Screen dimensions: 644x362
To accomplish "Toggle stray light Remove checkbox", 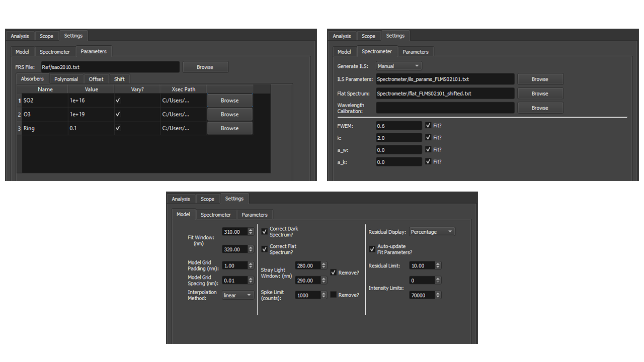I will click(x=333, y=273).
